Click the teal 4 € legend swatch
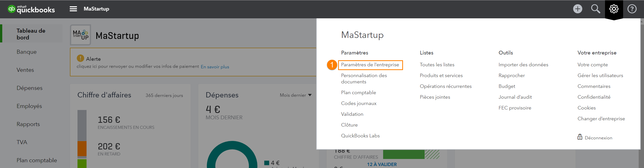The width and height of the screenshot is (644, 168). pyautogui.click(x=267, y=163)
